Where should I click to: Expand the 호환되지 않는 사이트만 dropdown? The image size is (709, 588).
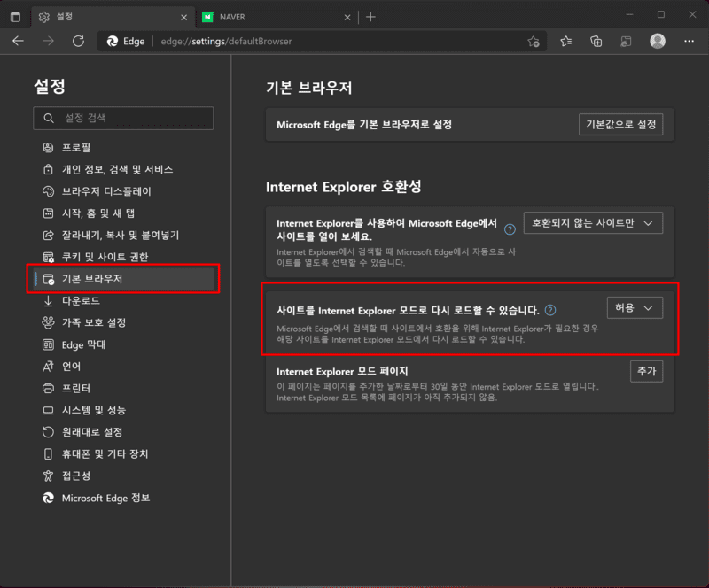(593, 223)
